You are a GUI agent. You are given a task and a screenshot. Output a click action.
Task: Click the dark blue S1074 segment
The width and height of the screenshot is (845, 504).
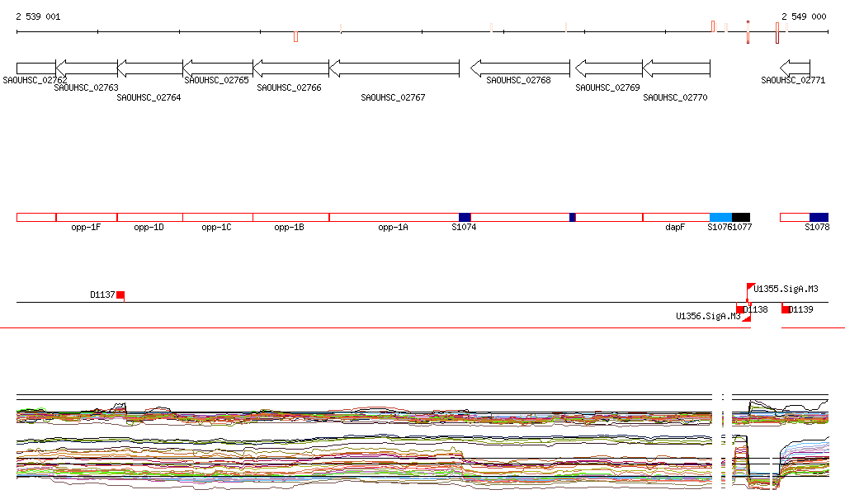tap(465, 217)
